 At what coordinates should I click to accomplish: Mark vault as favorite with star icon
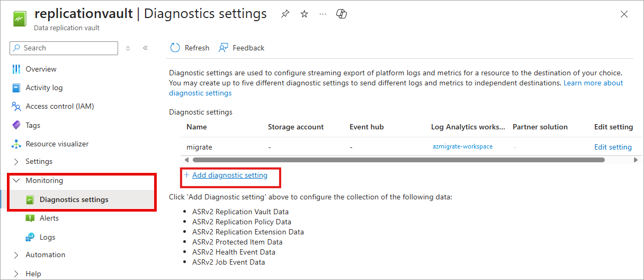[304, 14]
